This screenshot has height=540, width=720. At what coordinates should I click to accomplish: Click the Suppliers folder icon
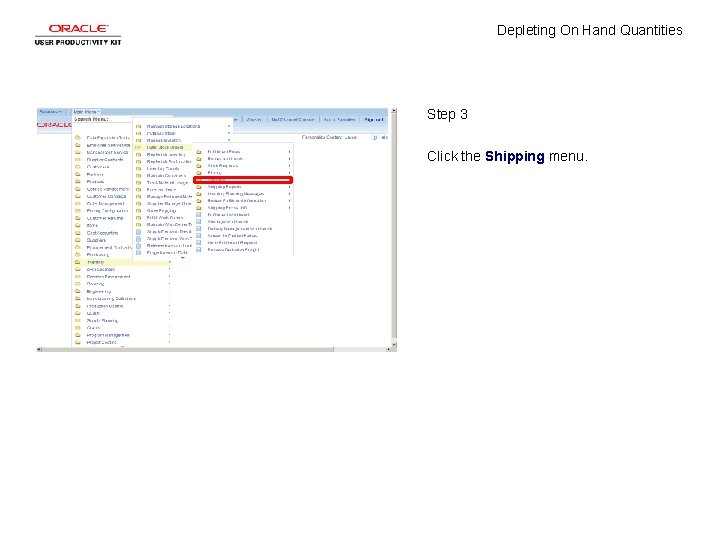(x=78, y=240)
